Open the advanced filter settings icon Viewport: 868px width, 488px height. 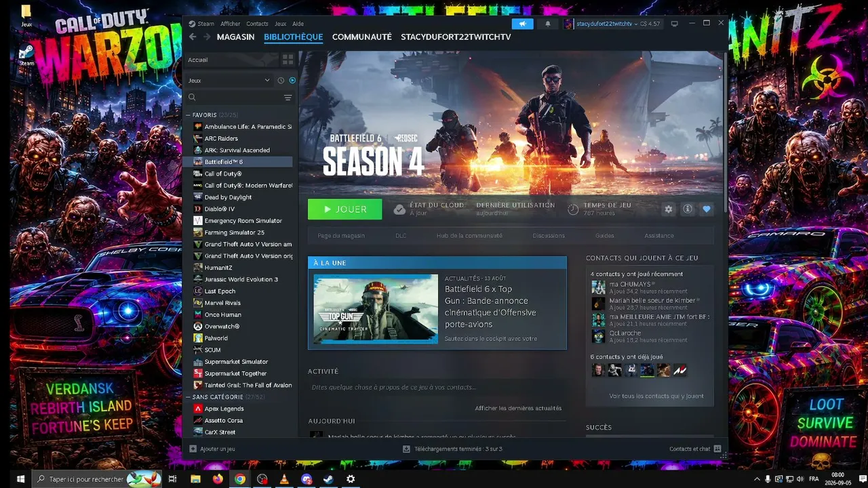pos(288,98)
